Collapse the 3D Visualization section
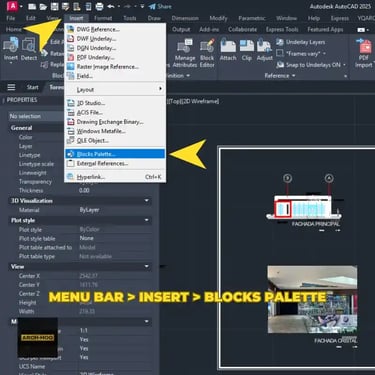The height and width of the screenshot is (375, 375). 146,201
